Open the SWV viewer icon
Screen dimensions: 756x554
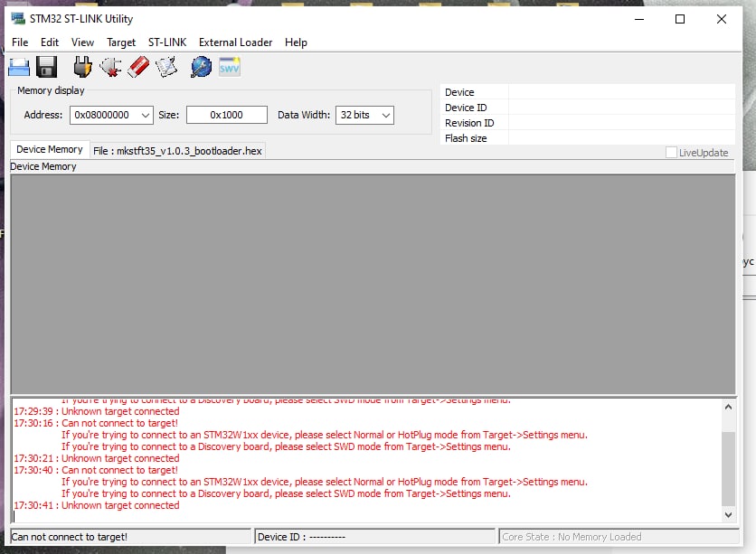[229, 67]
